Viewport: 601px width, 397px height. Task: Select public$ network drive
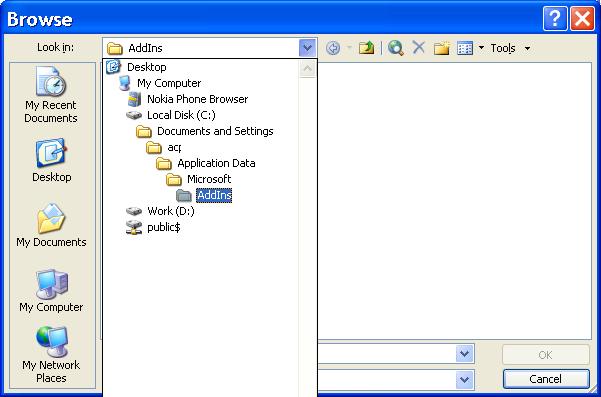pos(153,227)
